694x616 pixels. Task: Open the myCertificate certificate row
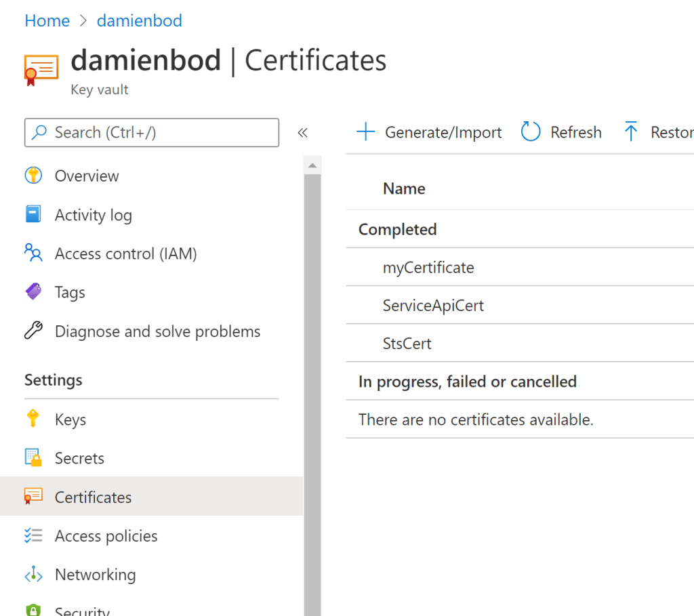(520, 267)
